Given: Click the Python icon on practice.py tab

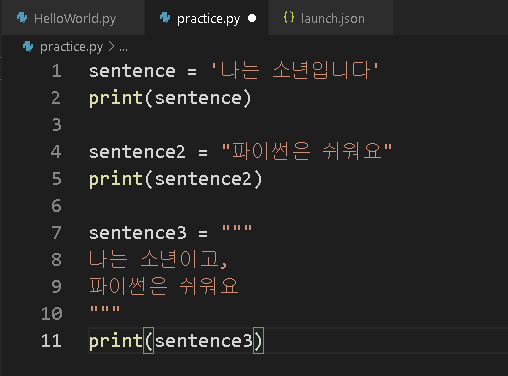Looking at the screenshot, I should 165,18.
